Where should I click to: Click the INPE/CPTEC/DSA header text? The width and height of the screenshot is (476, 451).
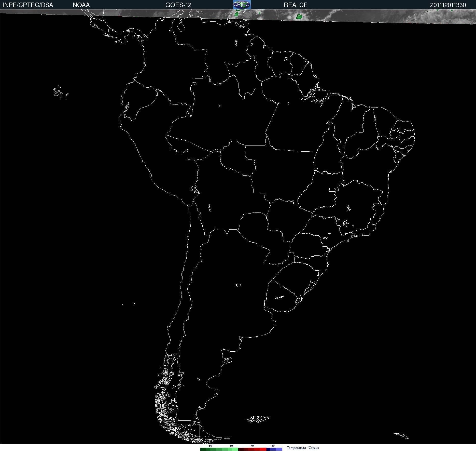28,5
